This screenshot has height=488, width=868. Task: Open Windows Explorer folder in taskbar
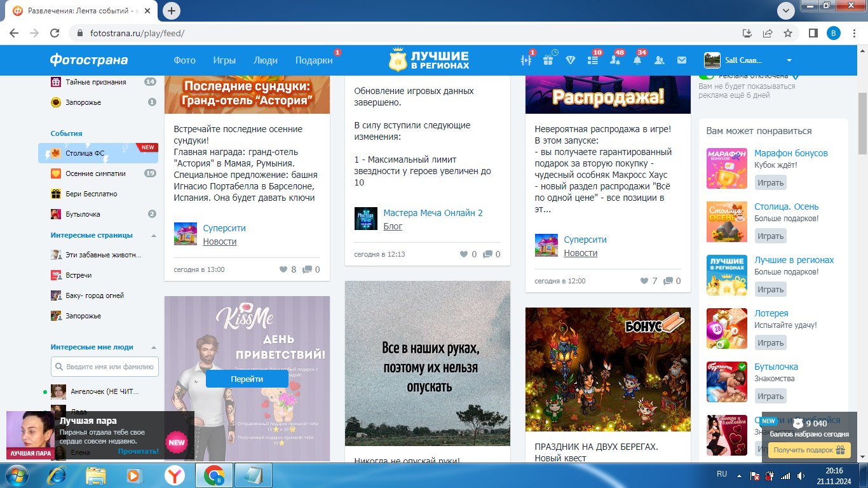[95, 475]
